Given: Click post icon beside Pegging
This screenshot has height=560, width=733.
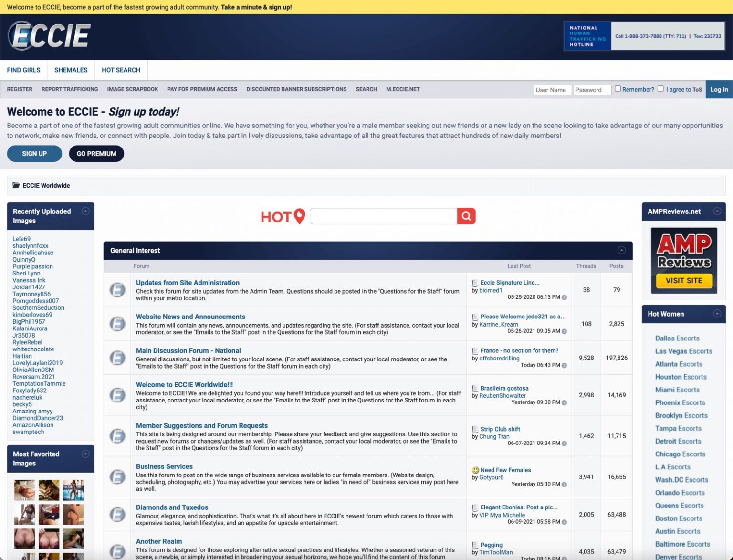Looking at the screenshot, I should coord(475,545).
